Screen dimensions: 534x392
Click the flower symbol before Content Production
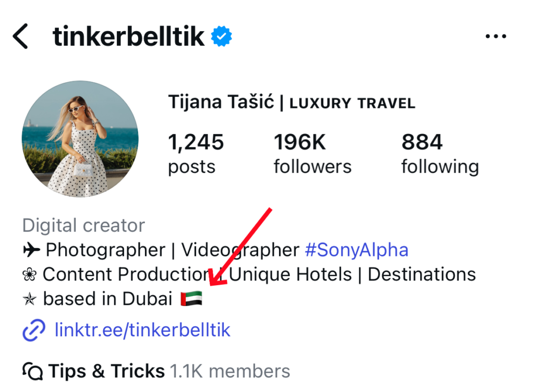point(30,275)
